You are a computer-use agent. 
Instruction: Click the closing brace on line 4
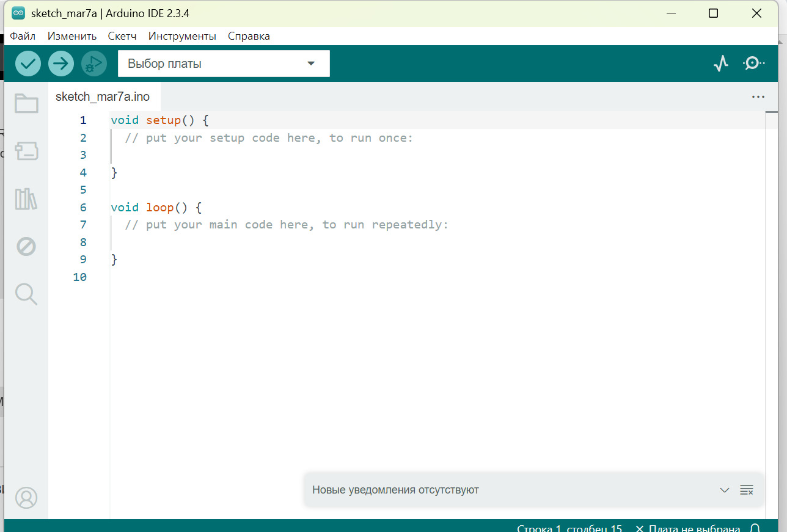[114, 173]
